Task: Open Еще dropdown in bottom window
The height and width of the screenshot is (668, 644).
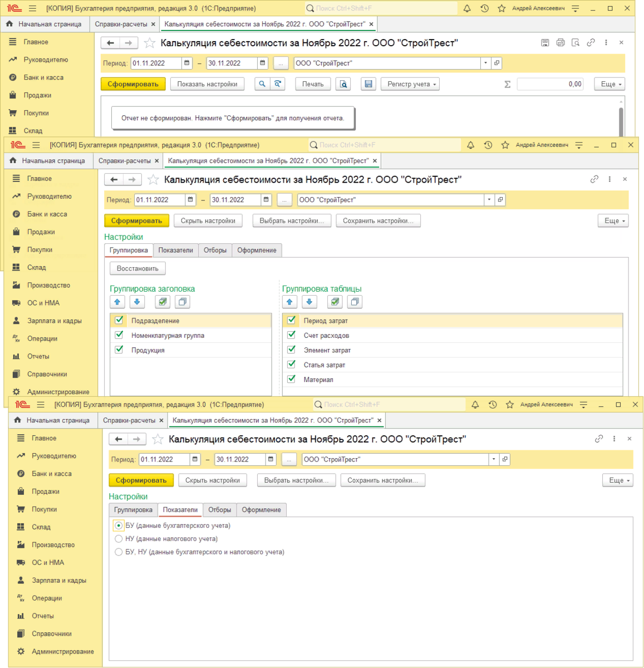Action: pyautogui.click(x=618, y=480)
